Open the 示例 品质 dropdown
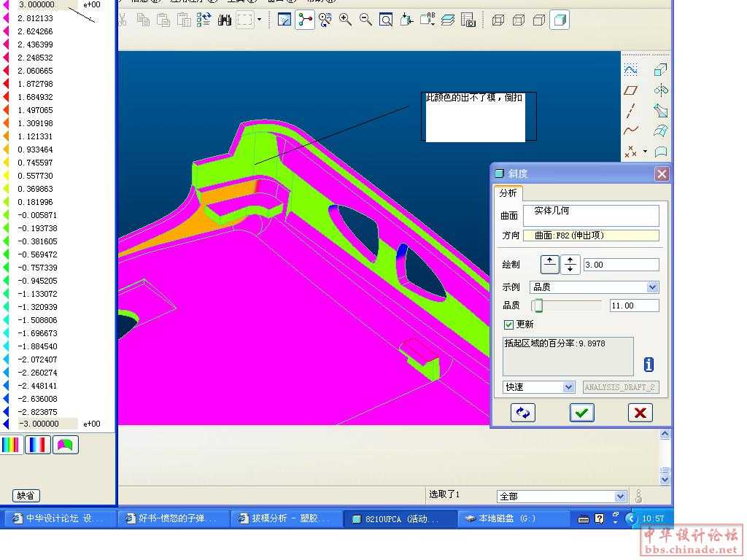 coord(652,287)
